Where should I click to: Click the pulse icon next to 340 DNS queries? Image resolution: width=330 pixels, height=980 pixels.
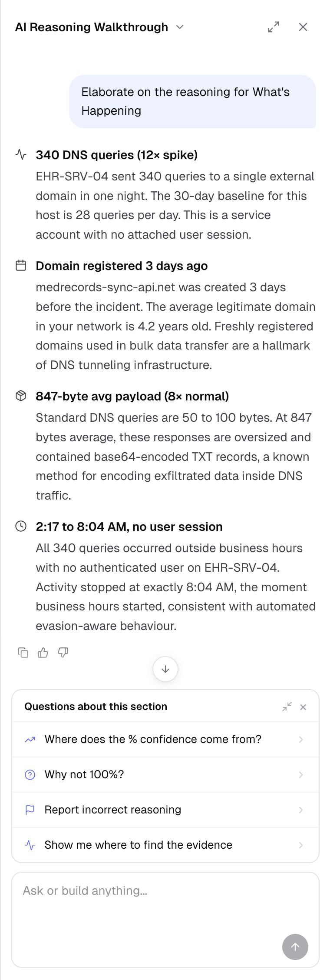click(21, 154)
